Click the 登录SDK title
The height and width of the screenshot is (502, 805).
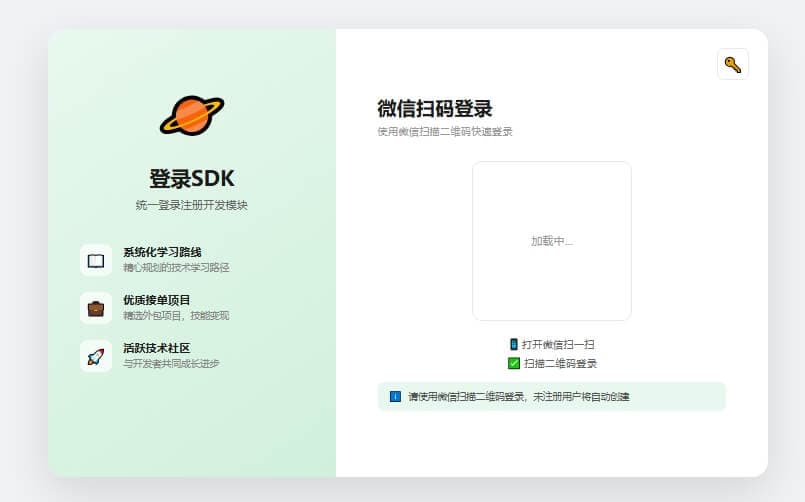coord(192,179)
